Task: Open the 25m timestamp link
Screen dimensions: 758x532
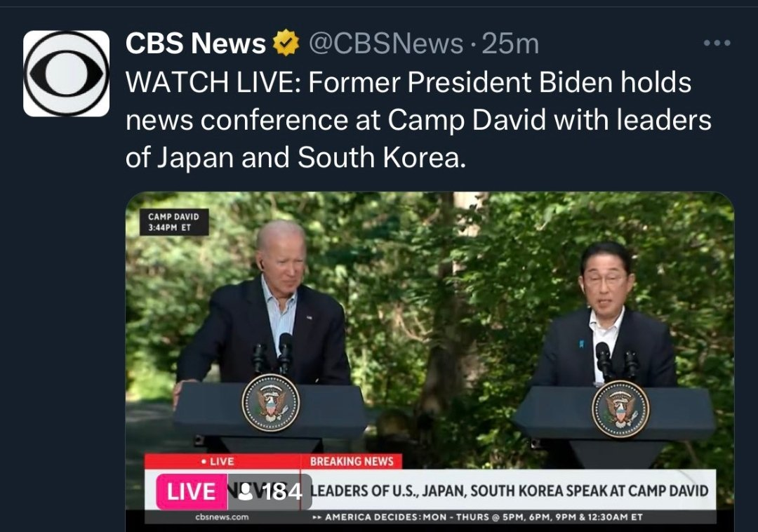Action: [x=510, y=44]
